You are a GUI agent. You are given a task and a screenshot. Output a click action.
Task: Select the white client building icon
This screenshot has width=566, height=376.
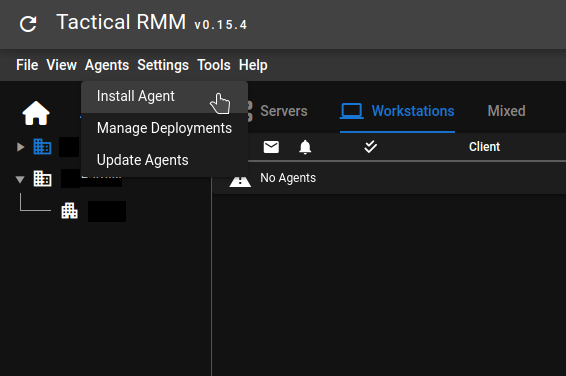pyautogui.click(x=42, y=179)
